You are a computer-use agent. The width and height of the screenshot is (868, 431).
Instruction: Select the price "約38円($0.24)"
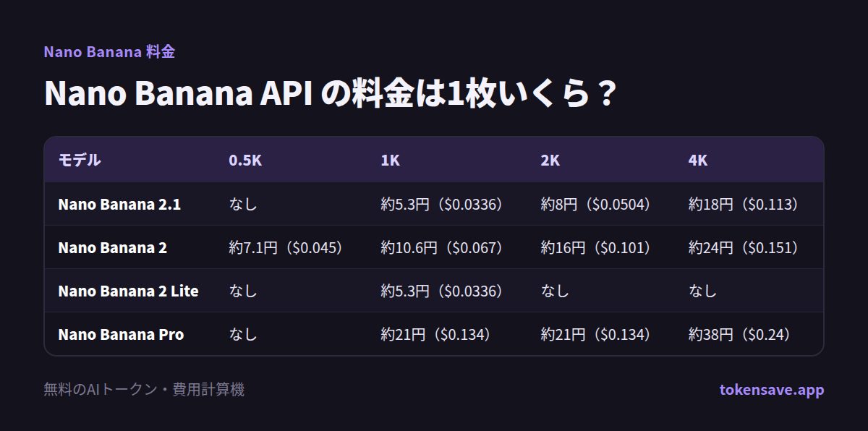click(x=739, y=335)
